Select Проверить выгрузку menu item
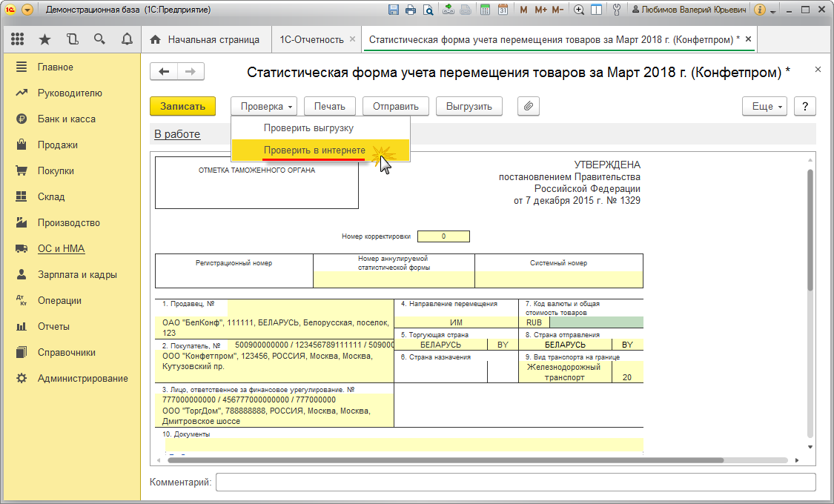Image resolution: width=834 pixels, height=504 pixels. pyautogui.click(x=321, y=128)
